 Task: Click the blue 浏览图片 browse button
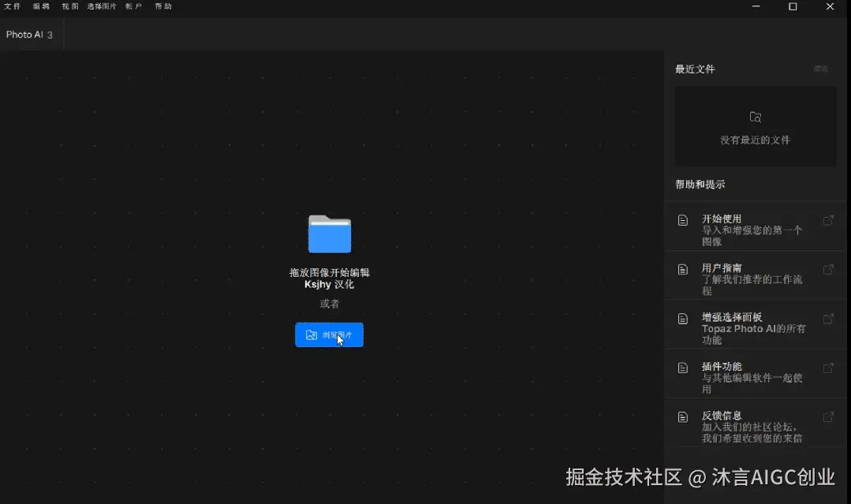330,334
